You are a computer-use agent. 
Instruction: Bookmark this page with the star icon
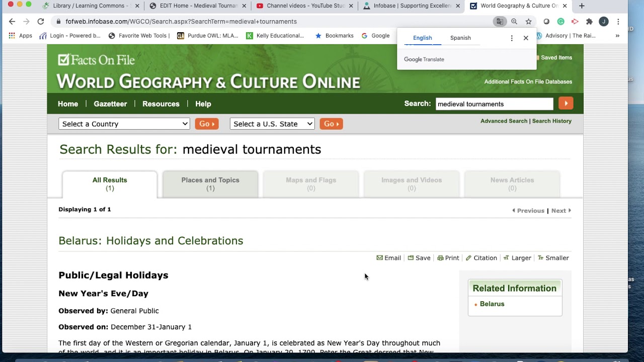(x=528, y=22)
